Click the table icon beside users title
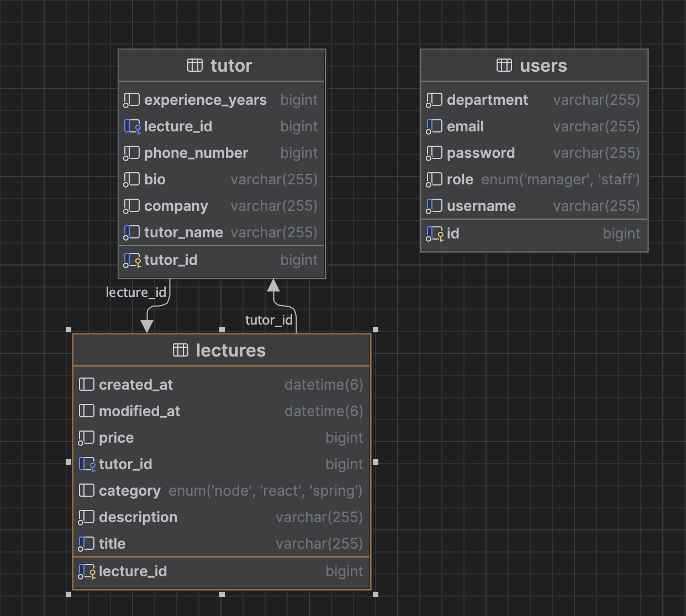Viewport: 686px width, 616px height. (504, 65)
